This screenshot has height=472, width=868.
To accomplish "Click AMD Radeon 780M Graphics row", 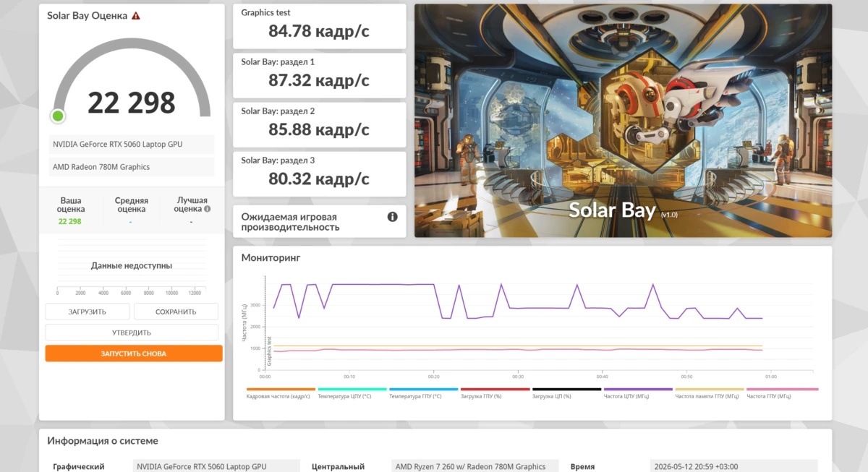I will point(132,167).
